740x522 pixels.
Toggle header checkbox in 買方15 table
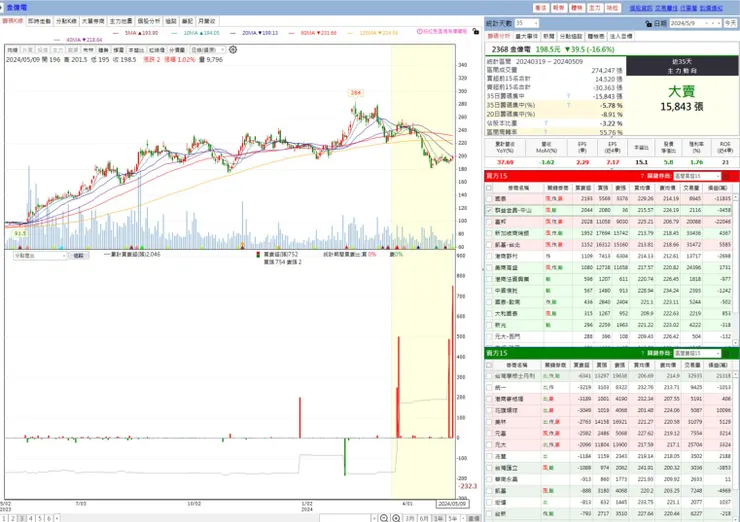[489, 188]
